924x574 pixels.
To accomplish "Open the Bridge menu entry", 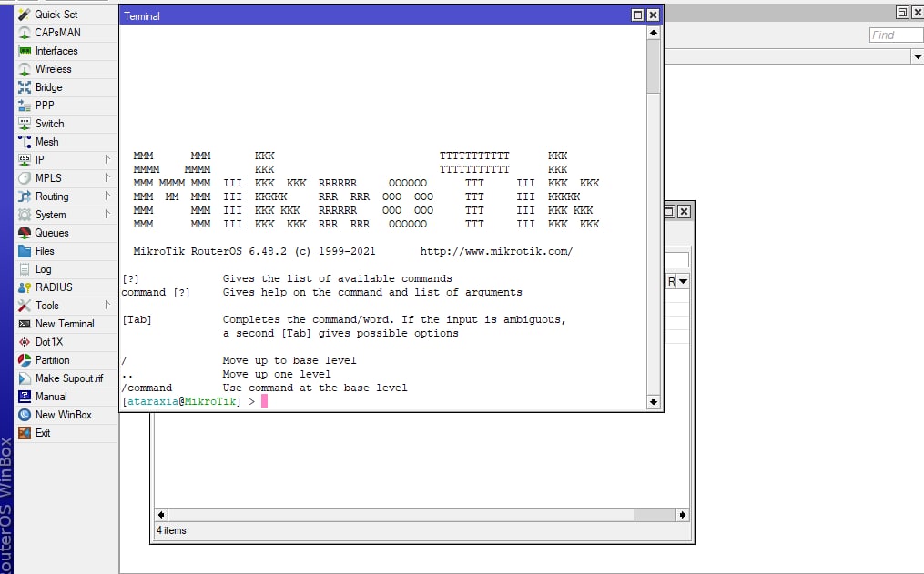I will [48, 87].
